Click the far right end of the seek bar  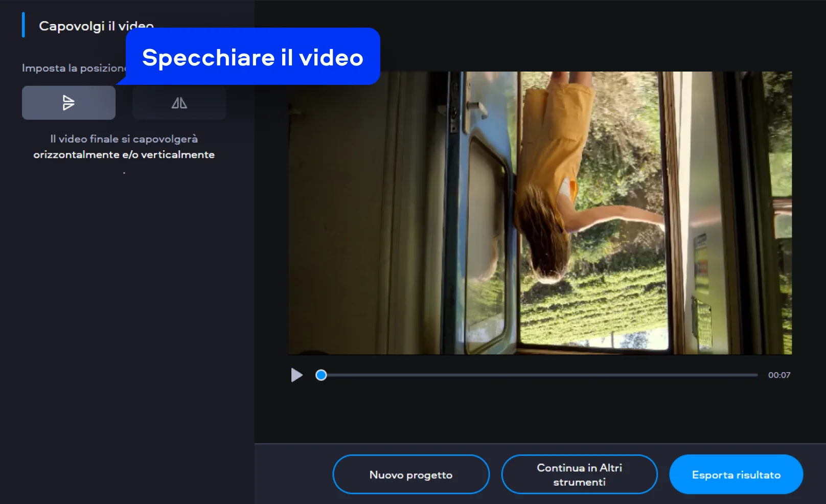[756, 375]
